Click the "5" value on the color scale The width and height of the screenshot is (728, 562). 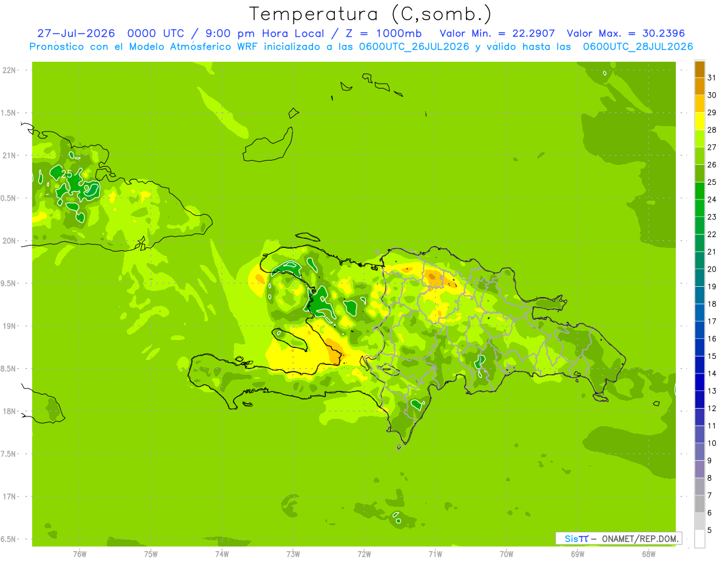[710, 530]
